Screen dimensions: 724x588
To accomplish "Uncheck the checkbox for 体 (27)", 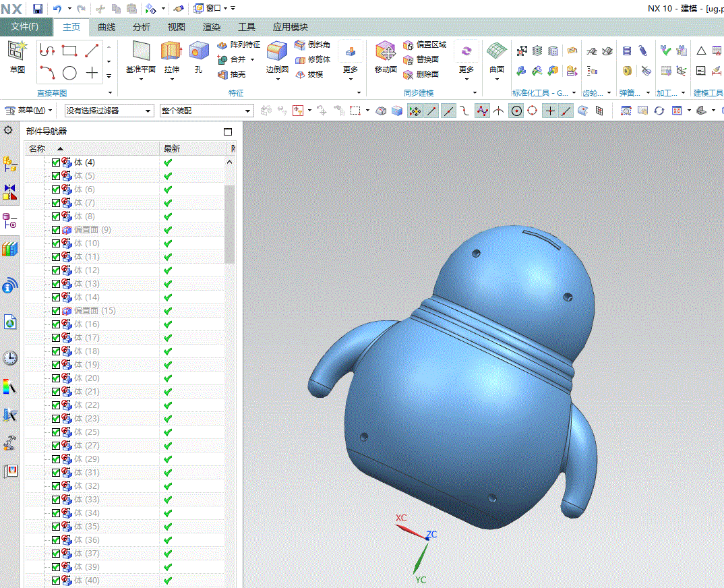I will coord(56,446).
